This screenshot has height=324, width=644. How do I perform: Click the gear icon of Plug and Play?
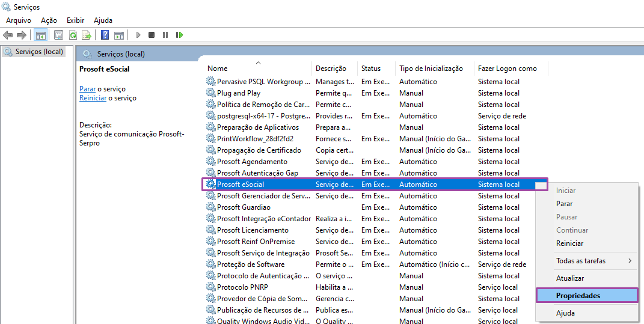(x=210, y=93)
